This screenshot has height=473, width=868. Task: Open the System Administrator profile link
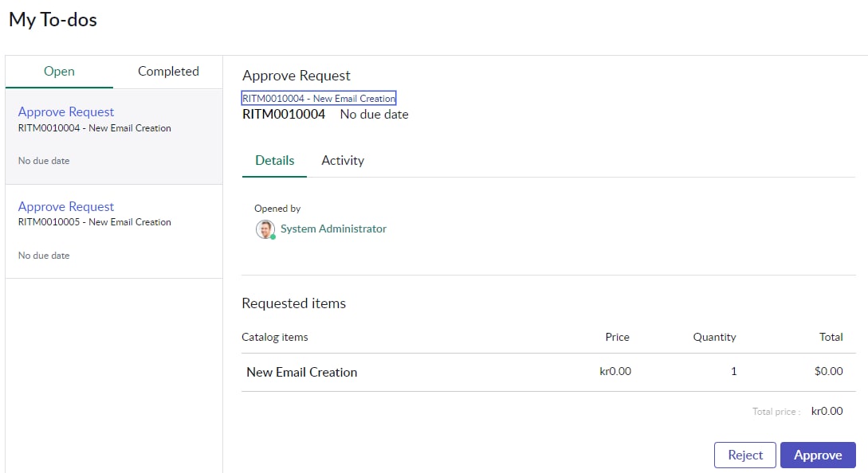point(333,229)
